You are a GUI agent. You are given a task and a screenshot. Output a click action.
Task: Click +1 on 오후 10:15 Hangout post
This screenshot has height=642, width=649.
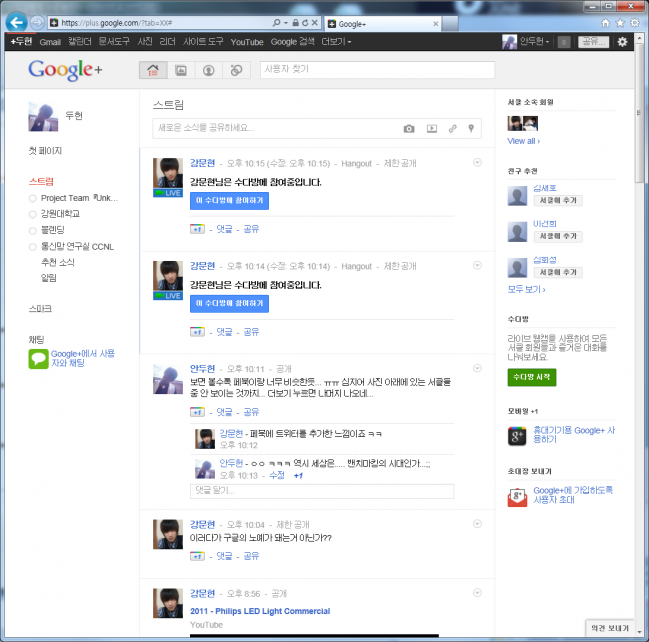(x=197, y=229)
